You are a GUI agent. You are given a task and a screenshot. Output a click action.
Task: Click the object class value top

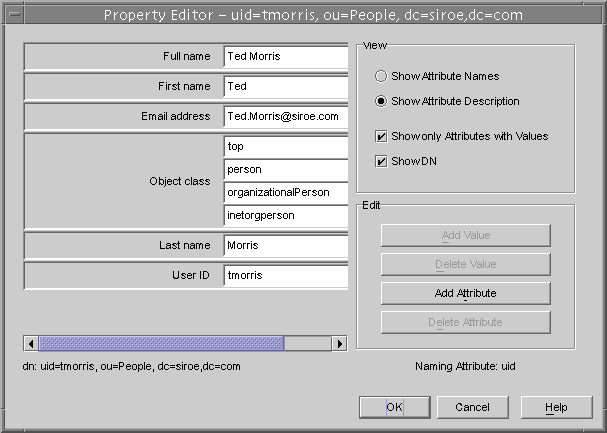coord(286,147)
